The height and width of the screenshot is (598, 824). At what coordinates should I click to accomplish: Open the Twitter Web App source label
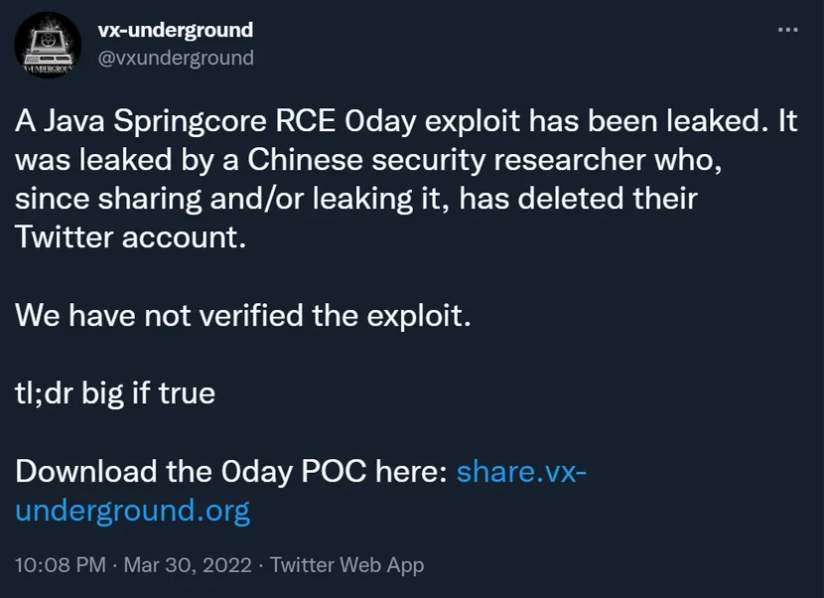point(347,565)
